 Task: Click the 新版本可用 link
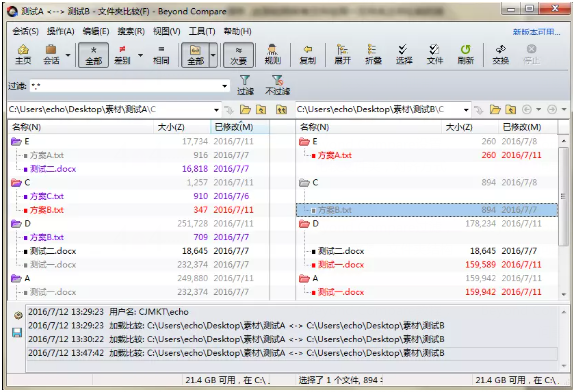[x=536, y=32]
